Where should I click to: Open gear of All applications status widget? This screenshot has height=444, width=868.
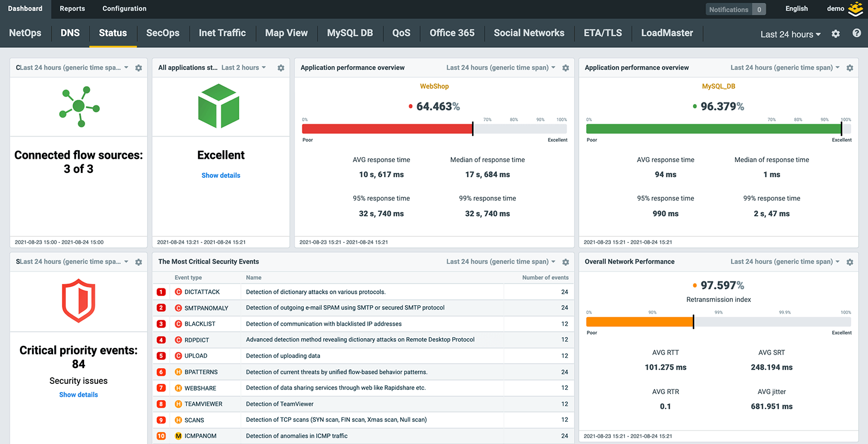click(280, 68)
